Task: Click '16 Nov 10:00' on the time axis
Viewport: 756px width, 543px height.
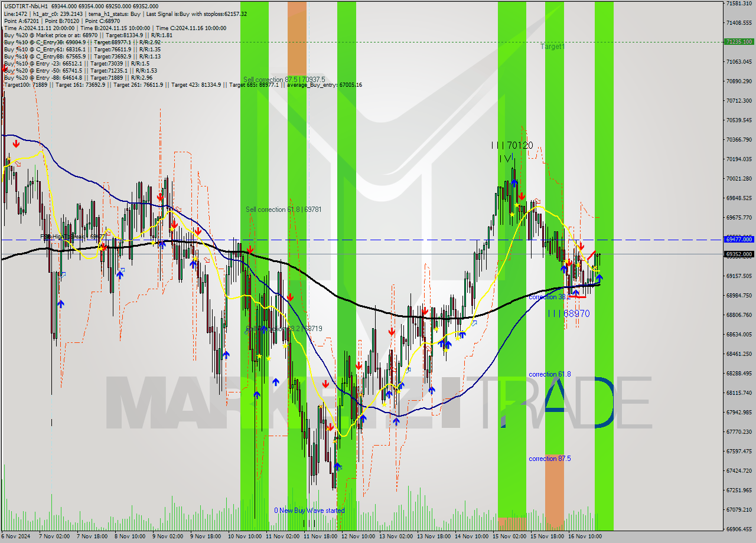Action: (585, 537)
